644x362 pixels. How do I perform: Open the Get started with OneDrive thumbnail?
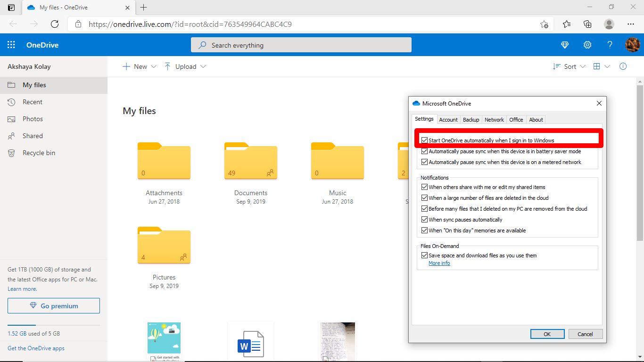tap(164, 342)
